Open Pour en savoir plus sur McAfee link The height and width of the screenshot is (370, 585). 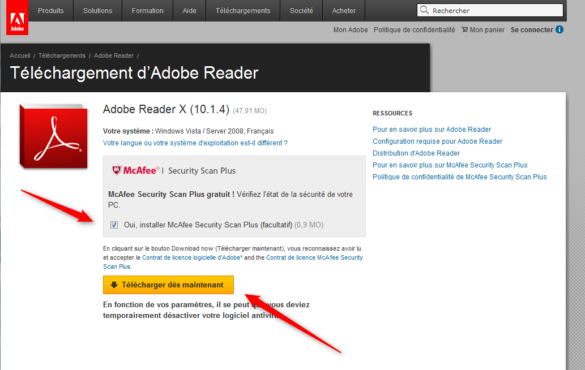(450, 165)
